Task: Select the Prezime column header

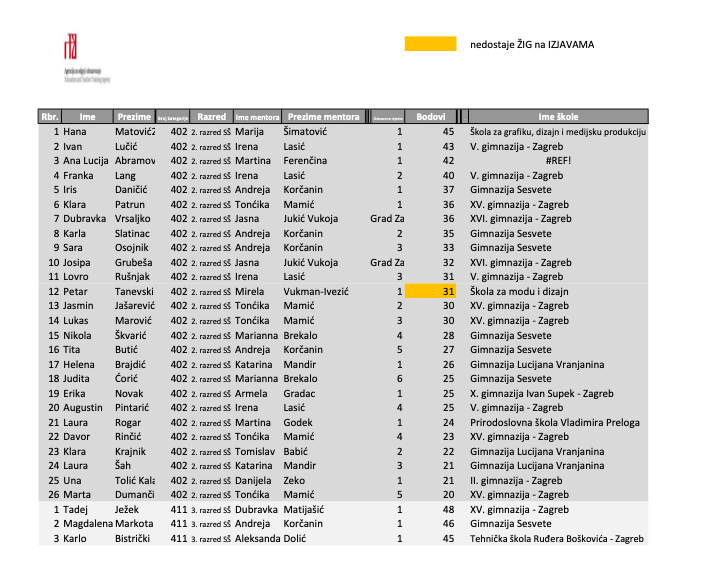Action: click(134, 117)
